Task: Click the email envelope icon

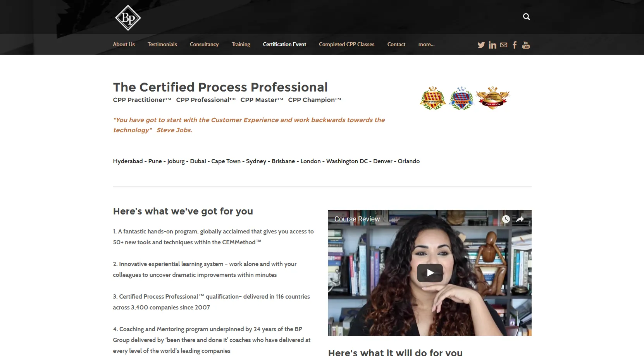Action: [x=504, y=45]
